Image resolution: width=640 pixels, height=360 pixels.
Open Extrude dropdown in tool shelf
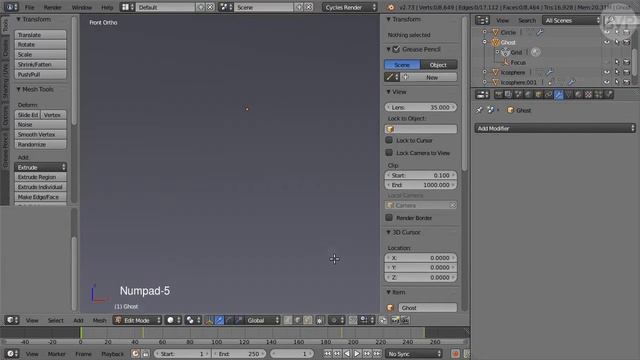(40, 167)
